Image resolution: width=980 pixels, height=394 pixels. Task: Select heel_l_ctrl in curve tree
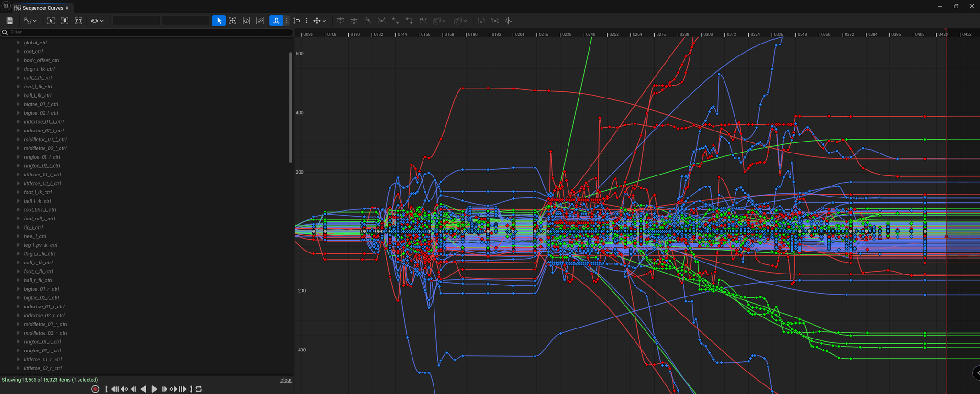coord(35,236)
